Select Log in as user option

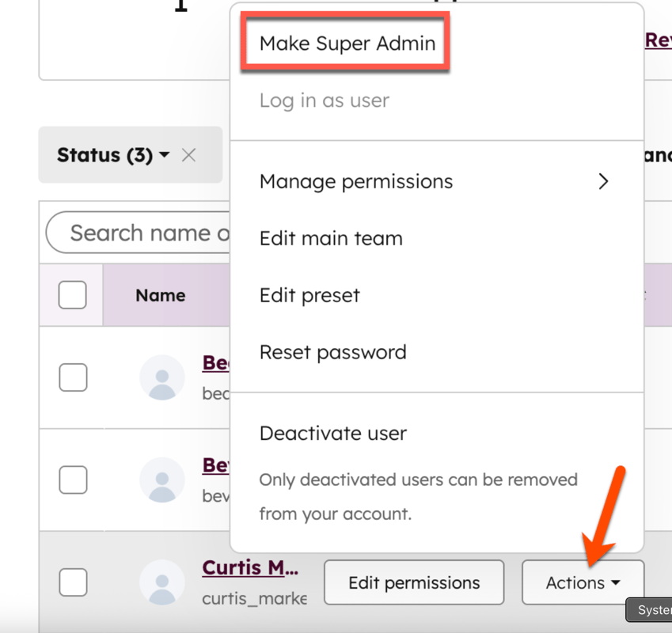(325, 100)
